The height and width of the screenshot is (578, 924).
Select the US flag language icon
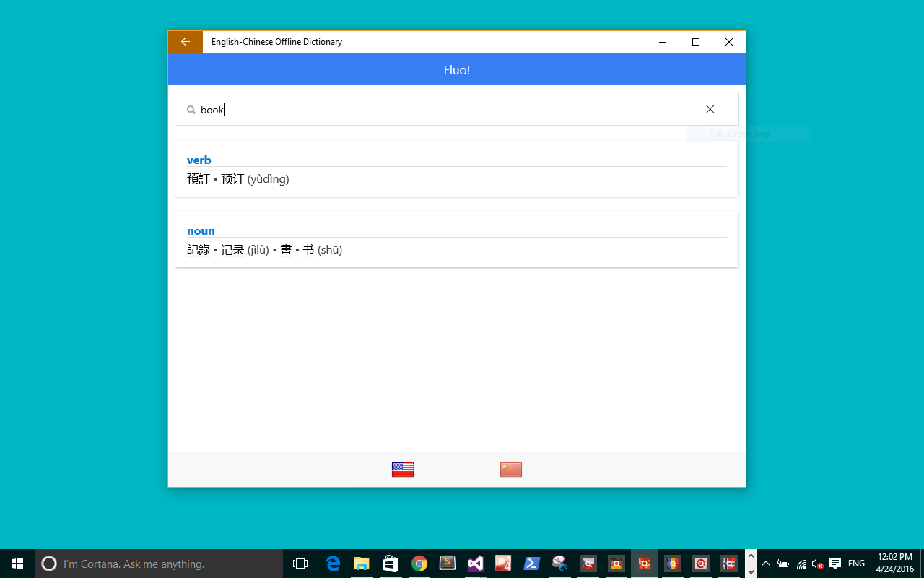[x=403, y=470]
